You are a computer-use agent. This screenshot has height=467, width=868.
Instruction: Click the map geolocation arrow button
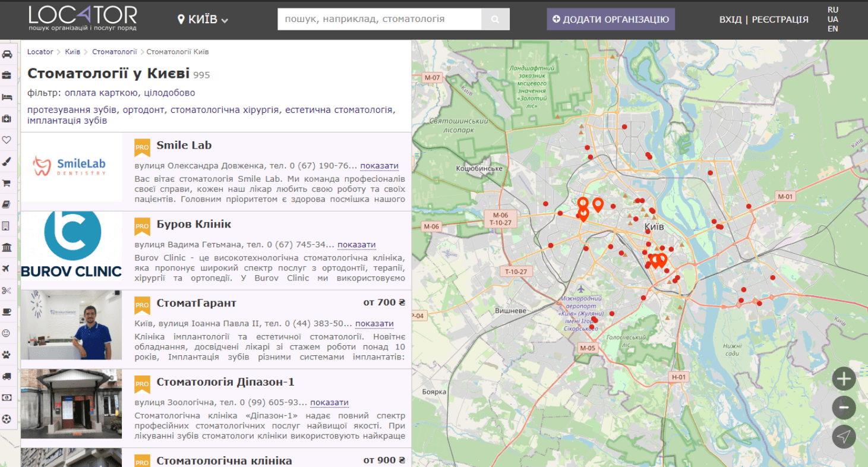point(844,437)
